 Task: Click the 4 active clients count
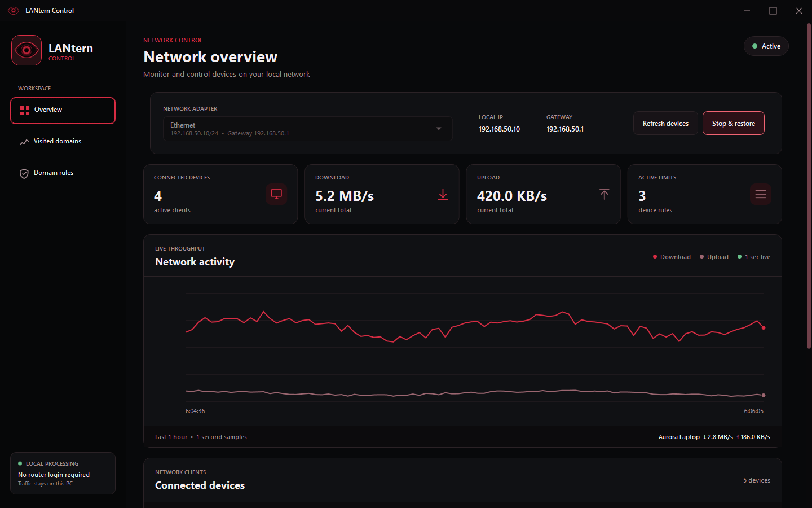[x=158, y=196]
